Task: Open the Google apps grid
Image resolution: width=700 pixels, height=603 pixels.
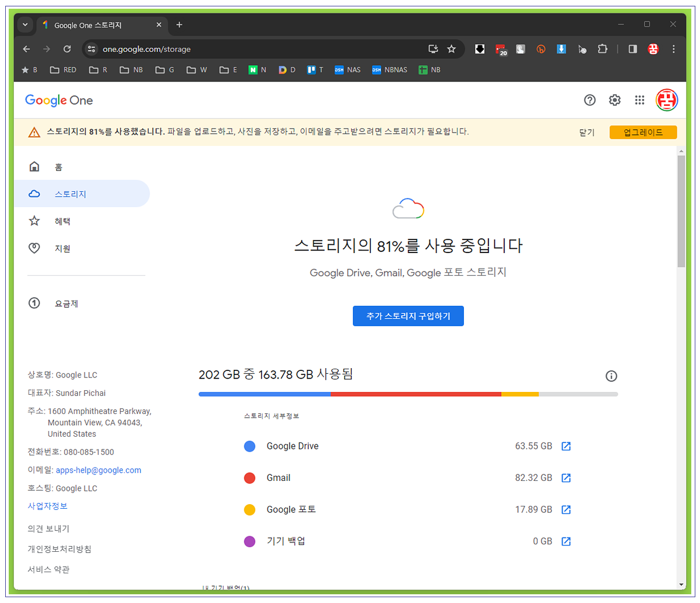Action: [640, 100]
